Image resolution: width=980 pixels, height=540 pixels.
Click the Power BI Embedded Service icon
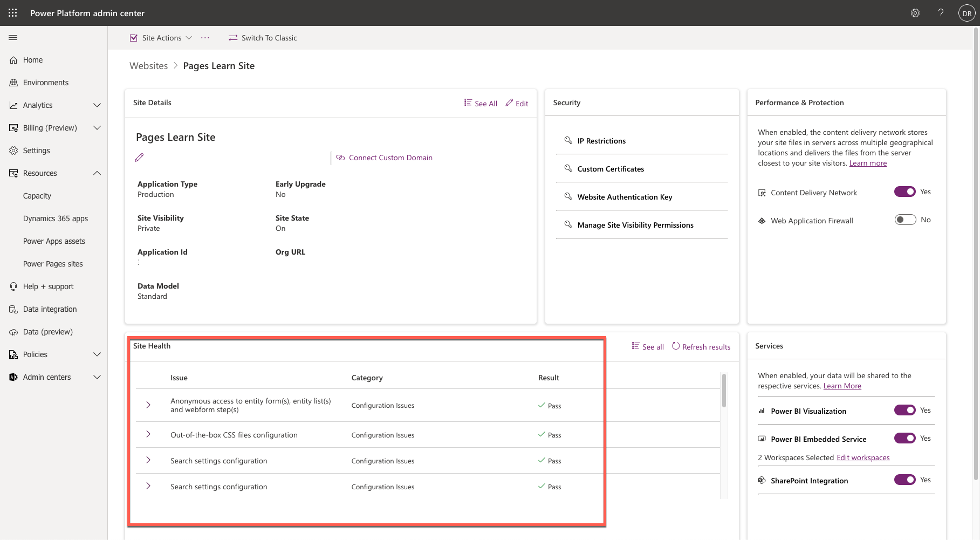762,439
